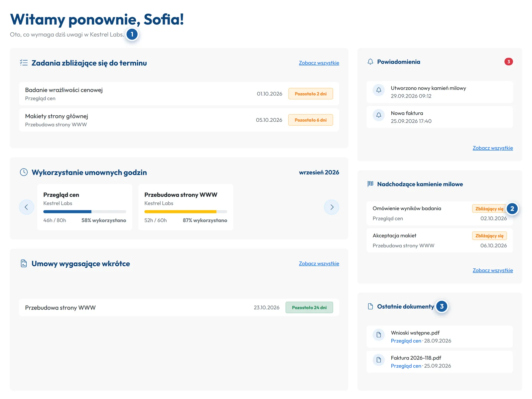Go to next contract hours cards
532x399 pixels.
tap(332, 207)
